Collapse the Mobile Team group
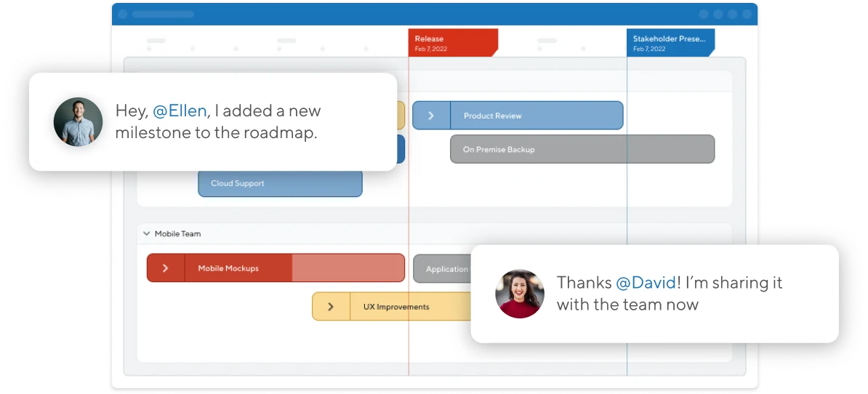This screenshot has height=394, width=868. tap(147, 233)
